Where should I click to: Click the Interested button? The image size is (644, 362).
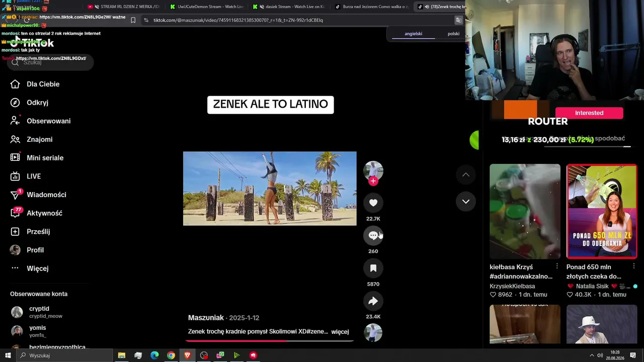pos(589,113)
